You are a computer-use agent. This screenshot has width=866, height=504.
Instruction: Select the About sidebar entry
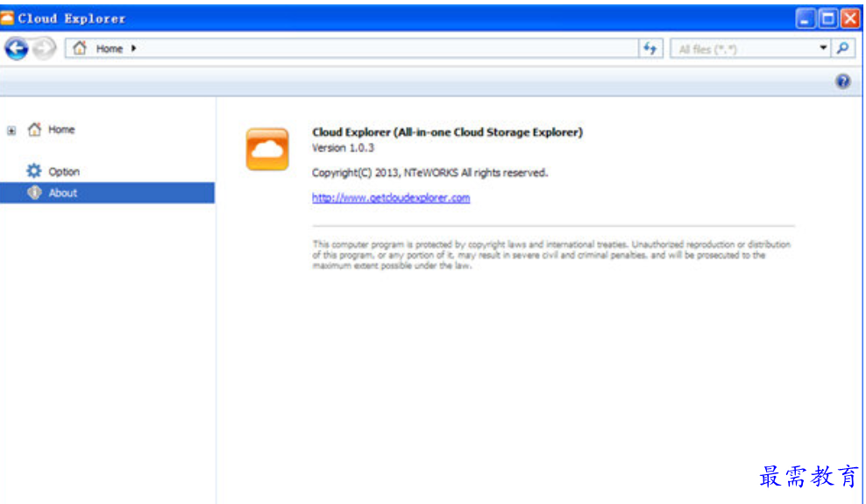coord(107,193)
